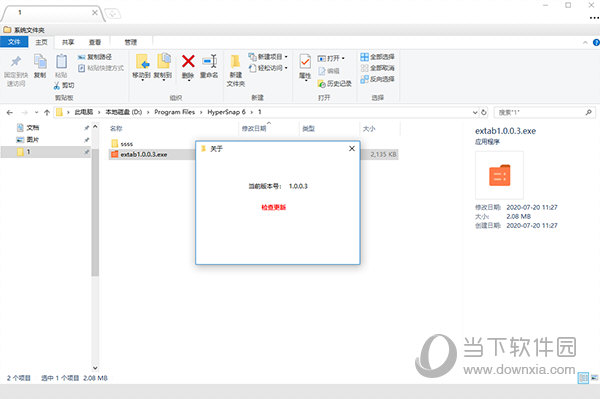Click the search magnifier icon

(589, 112)
